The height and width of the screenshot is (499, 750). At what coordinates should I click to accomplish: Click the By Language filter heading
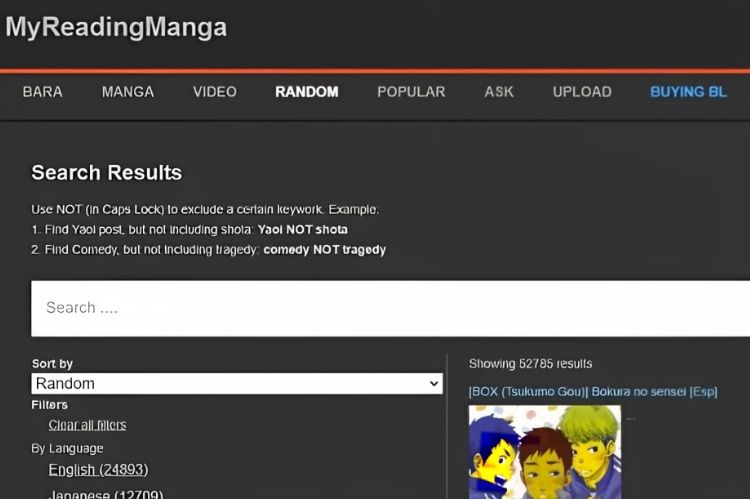(x=67, y=449)
